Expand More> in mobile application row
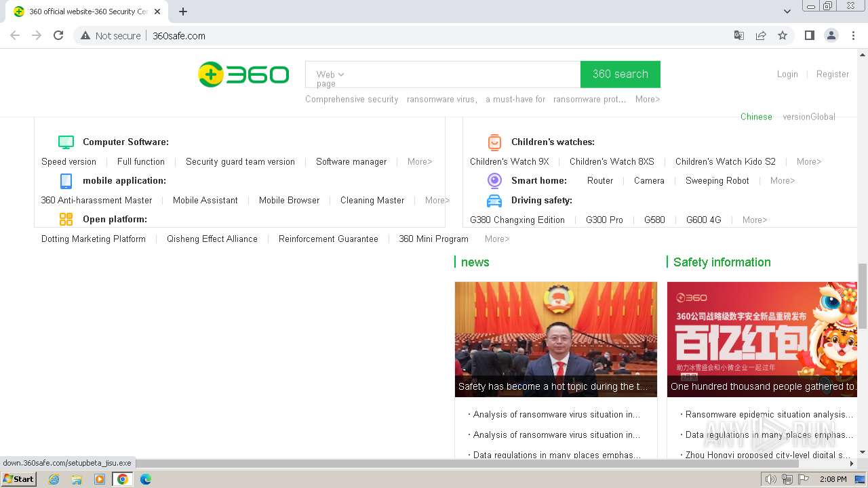868x488 pixels. 437,200
